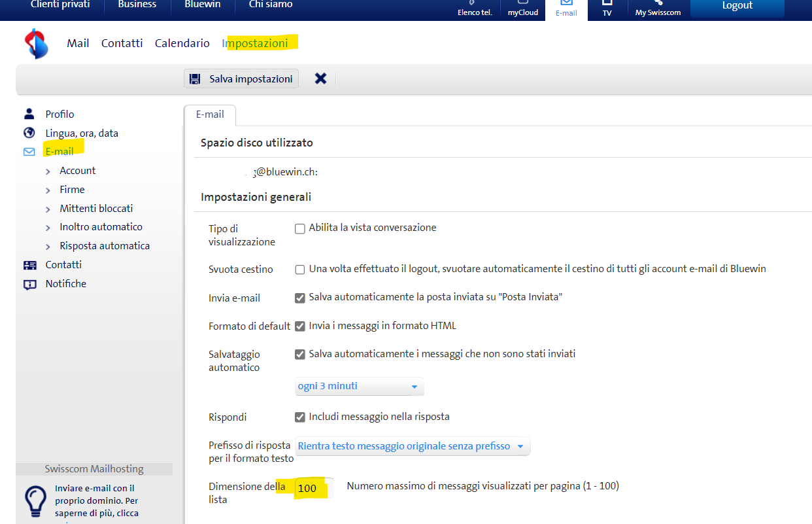Click the Notifiche alert icon
Image resolution: width=812 pixels, height=524 pixels.
coord(29,284)
